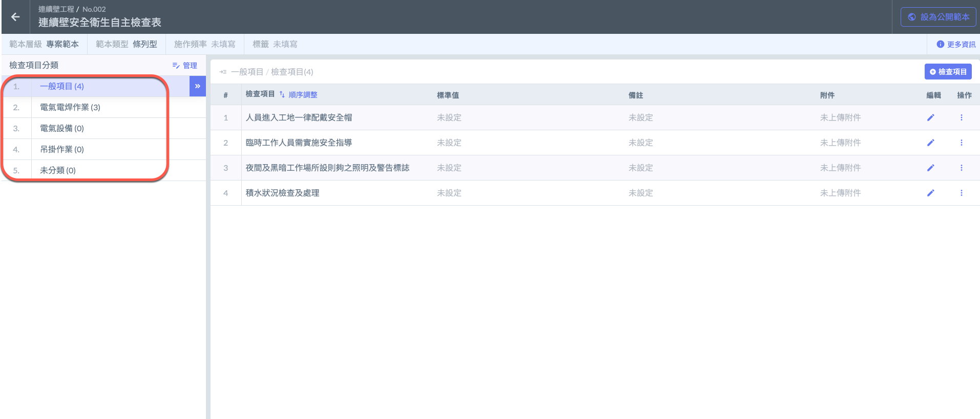Click pencil icon for 臨時工作人員需實施安全指導
The image size is (980, 419).
(930, 143)
